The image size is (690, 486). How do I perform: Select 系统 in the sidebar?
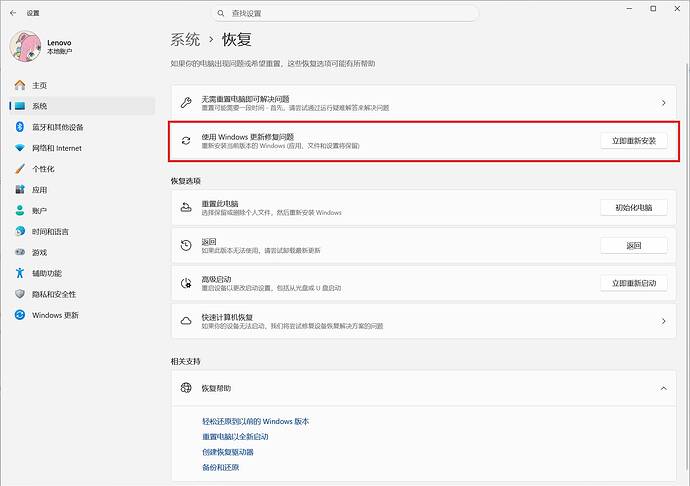pyautogui.click(x=82, y=106)
